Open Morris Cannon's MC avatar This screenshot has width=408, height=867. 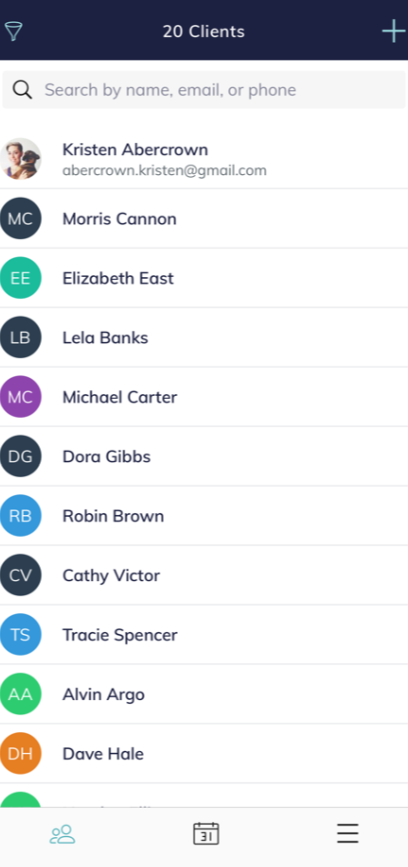(20, 218)
